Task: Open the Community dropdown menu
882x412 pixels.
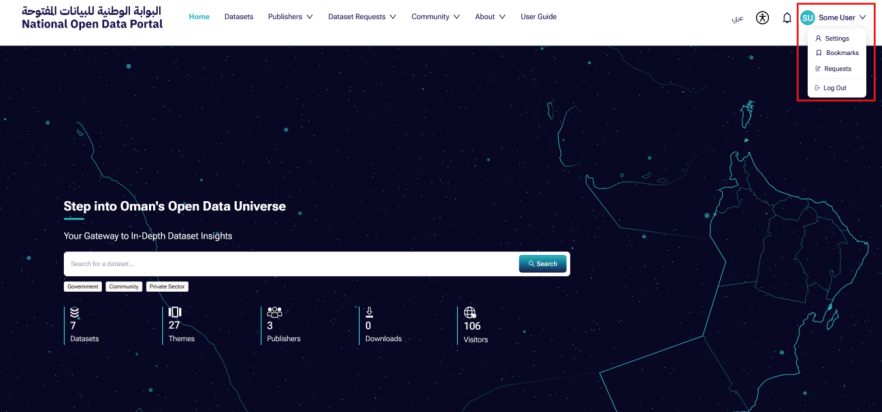Action: pos(435,17)
